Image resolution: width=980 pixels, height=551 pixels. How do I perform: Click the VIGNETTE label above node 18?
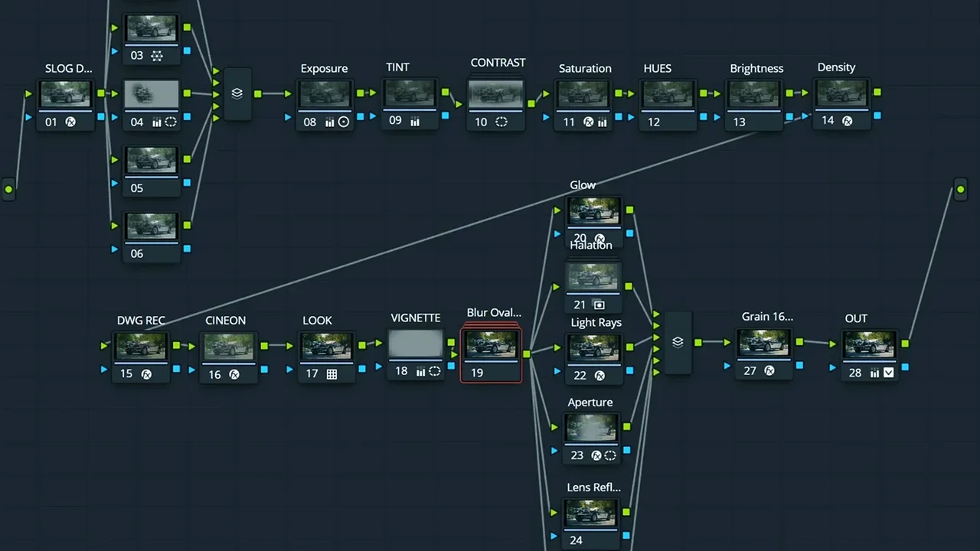click(416, 318)
